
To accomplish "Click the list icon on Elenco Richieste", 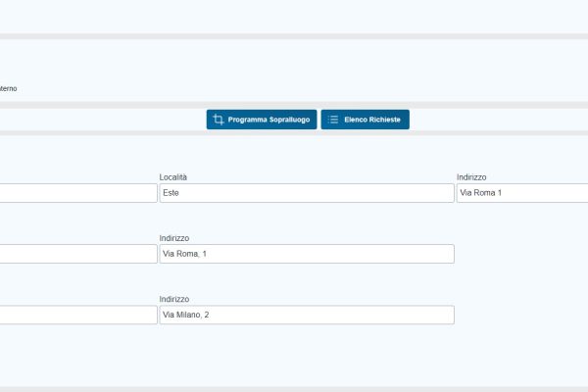I will [x=332, y=120].
